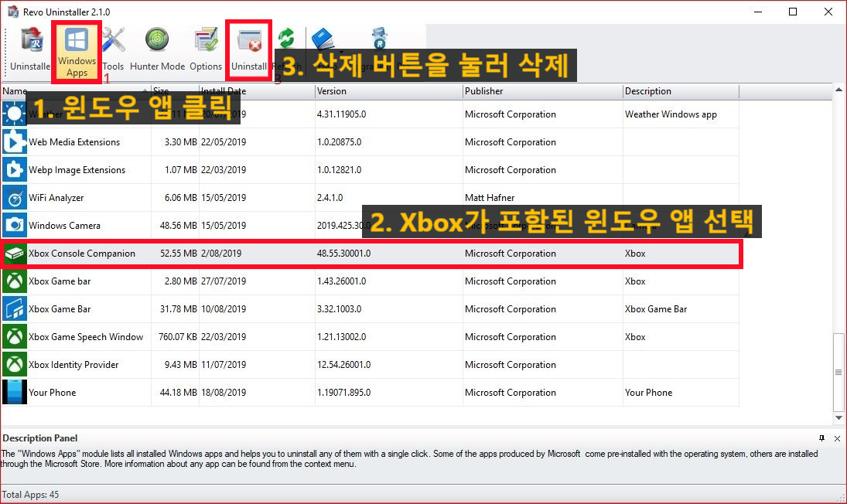
Task: Click the Matt Hafner publisher cell
Action: (490, 197)
